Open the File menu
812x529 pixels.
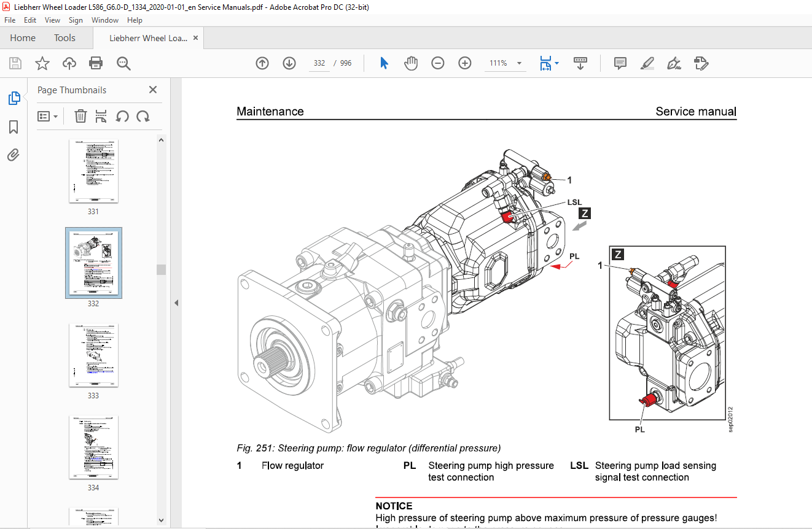10,20
